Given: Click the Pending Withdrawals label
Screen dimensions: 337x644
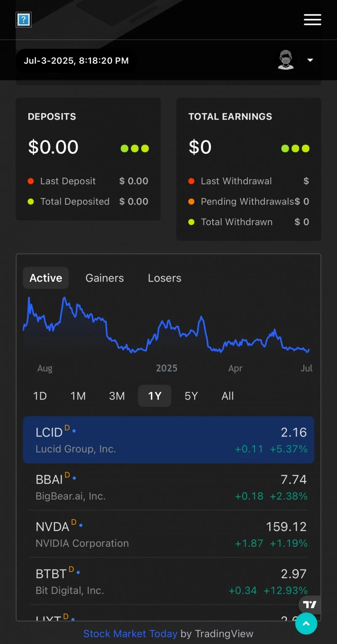Looking at the screenshot, I should pyautogui.click(x=247, y=202).
